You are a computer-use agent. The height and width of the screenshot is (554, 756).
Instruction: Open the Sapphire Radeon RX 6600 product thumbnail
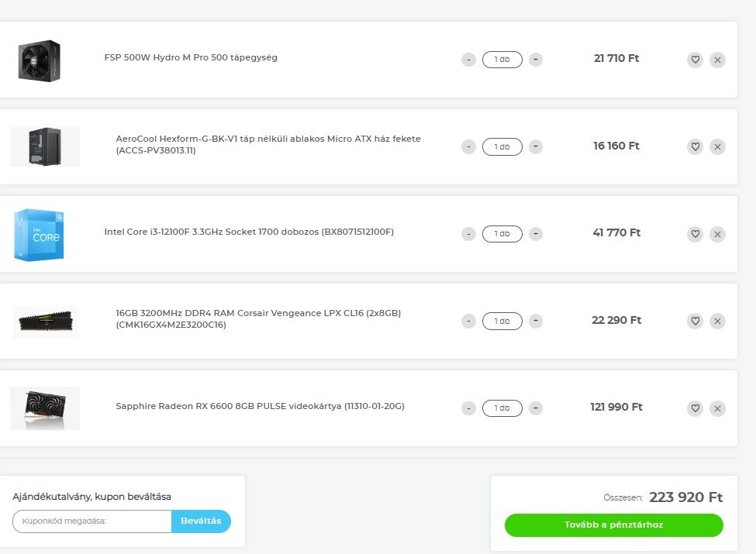[x=45, y=408]
